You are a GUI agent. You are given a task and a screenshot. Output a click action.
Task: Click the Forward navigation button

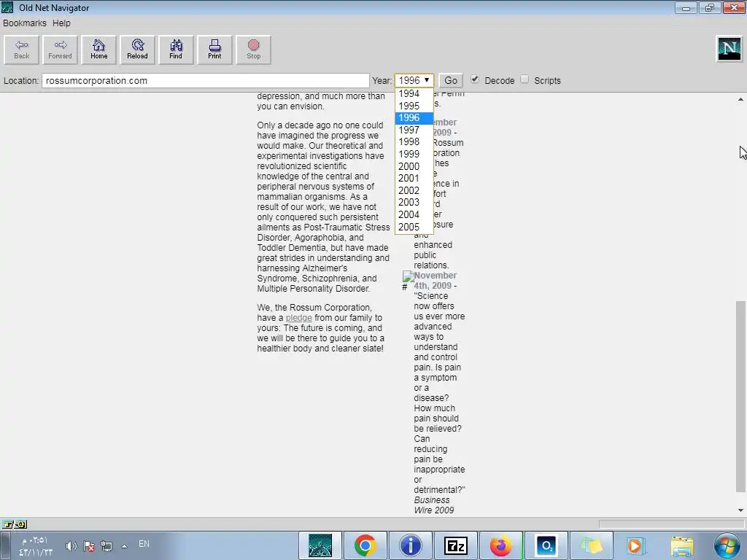60,50
